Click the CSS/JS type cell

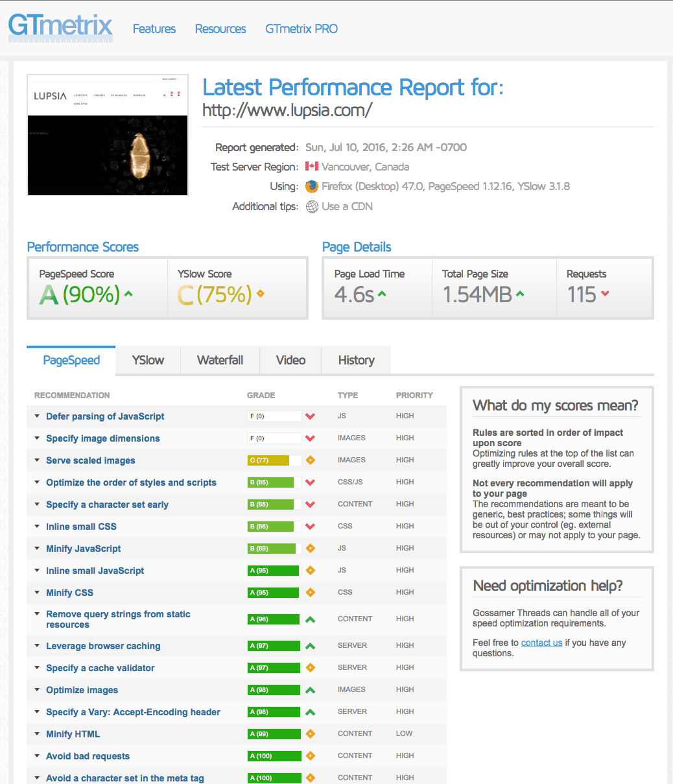point(351,482)
